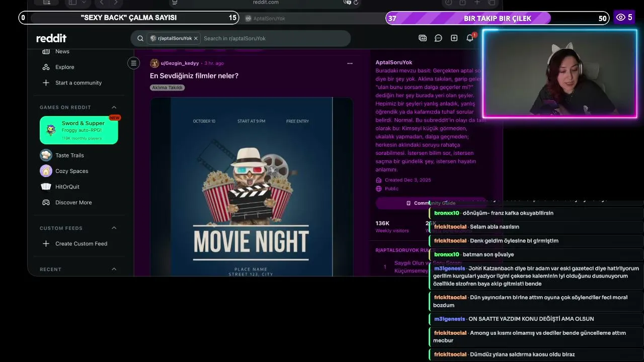Click the Created Dec 3, 2025 text
This screenshot has width=644, height=362.
(x=408, y=180)
